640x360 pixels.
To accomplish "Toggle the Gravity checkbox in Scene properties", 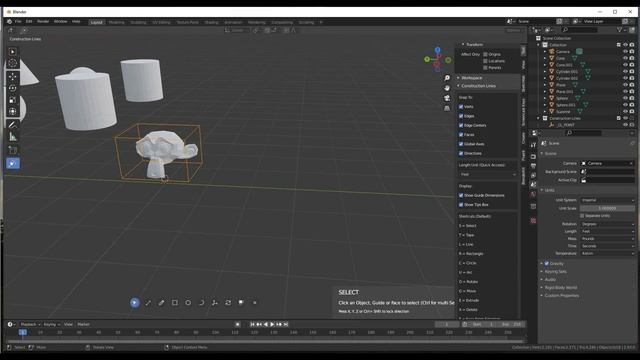I will (x=547, y=264).
